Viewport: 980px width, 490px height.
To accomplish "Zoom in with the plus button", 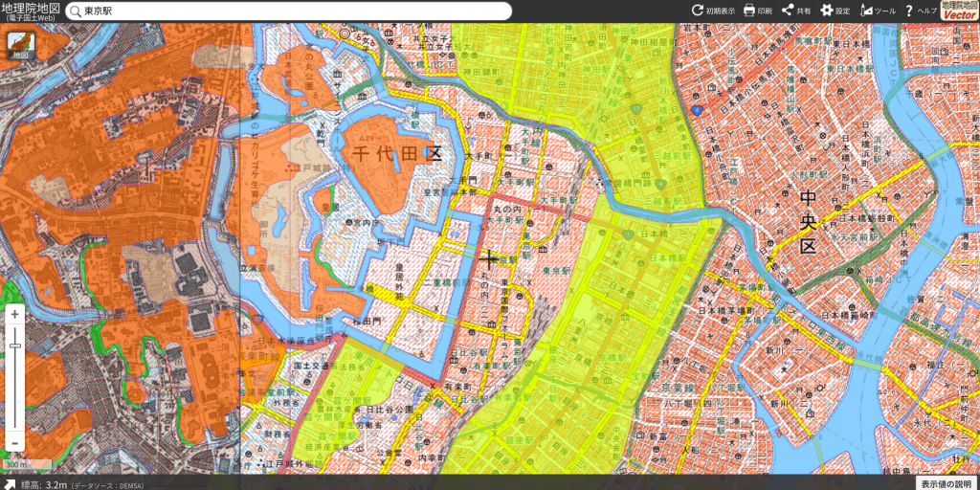I will coord(14,314).
